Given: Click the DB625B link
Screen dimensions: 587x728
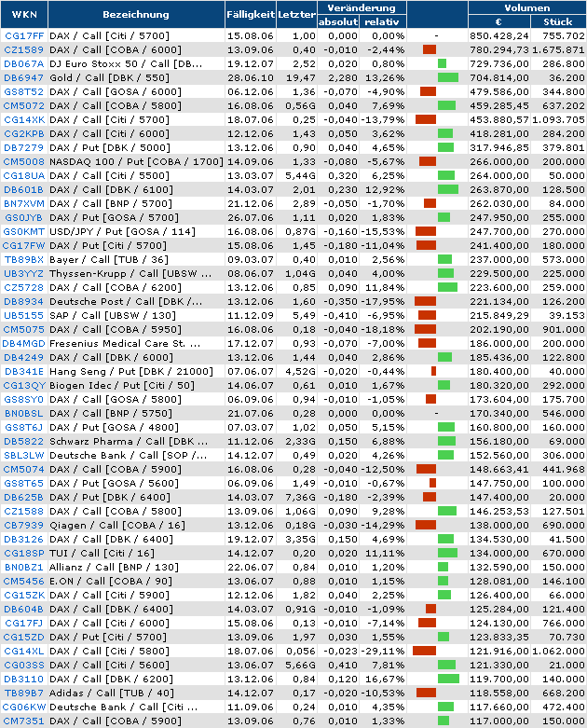Looking at the screenshot, I should click(23, 497).
